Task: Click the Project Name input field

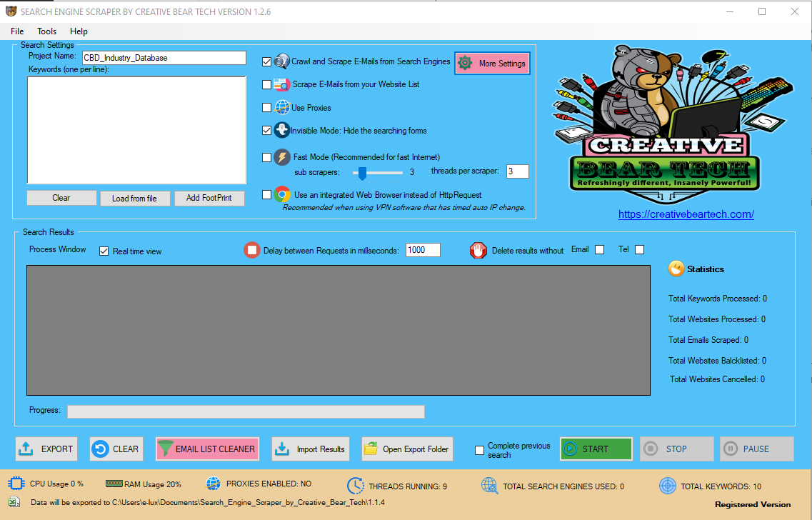Action: (164, 57)
